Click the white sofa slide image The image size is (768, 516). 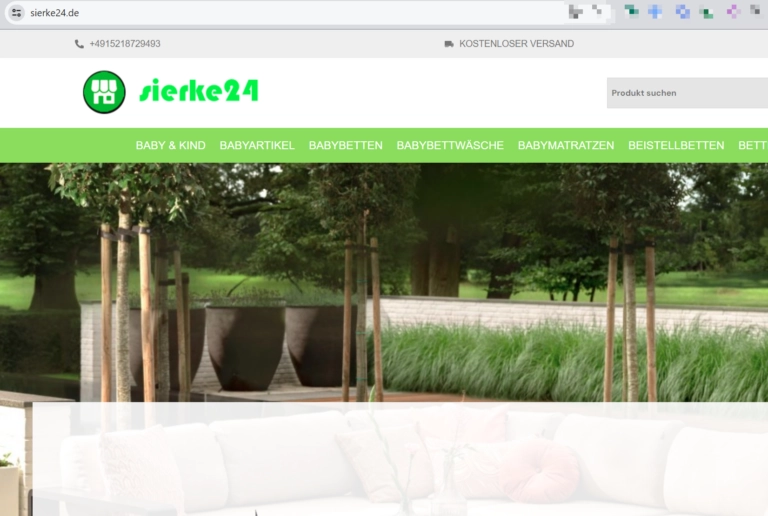tap(400, 460)
